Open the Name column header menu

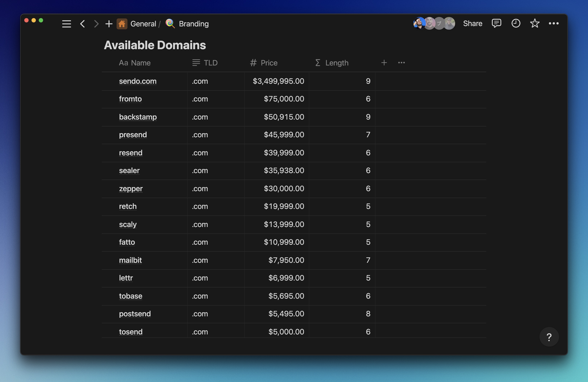[x=135, y=63]
